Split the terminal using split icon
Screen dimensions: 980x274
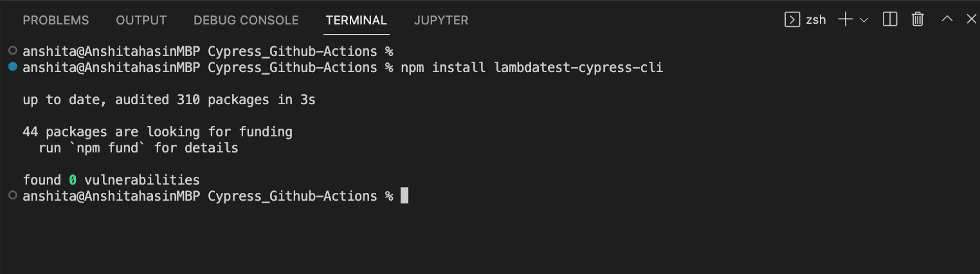pos(890,19)
